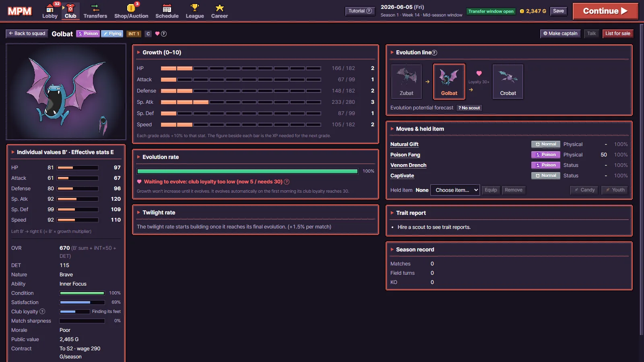Screen dimensions: 644x362
Task: Collapse the Evolution rate section
Action: pyautogui.click(x=138, y=157)
